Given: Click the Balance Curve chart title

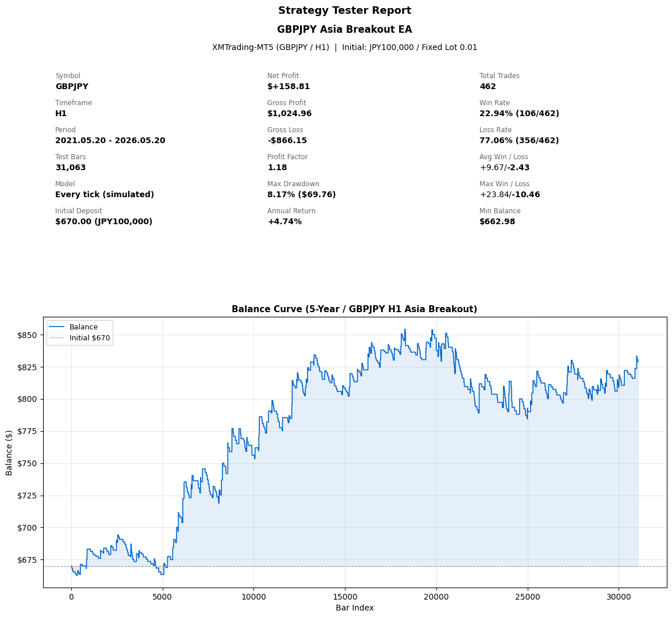Looking at the screenshot, I should click(354, 309).
